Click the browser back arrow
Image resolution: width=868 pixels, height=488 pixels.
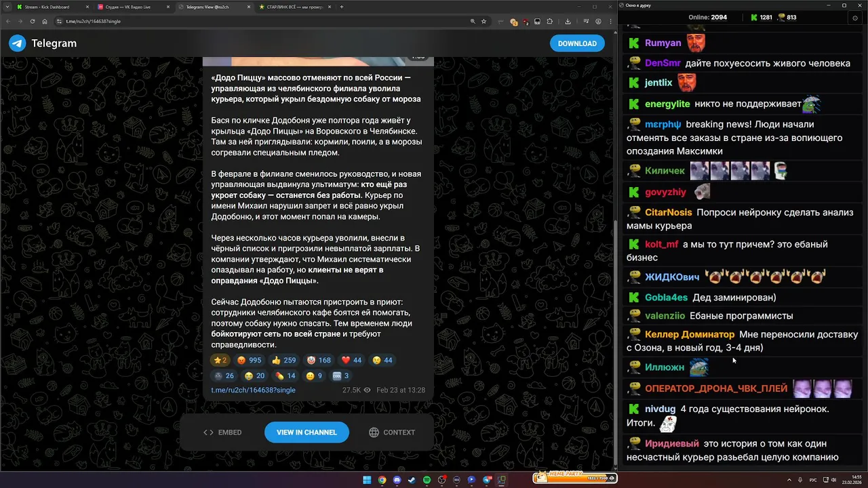click(x=7, y=21)
